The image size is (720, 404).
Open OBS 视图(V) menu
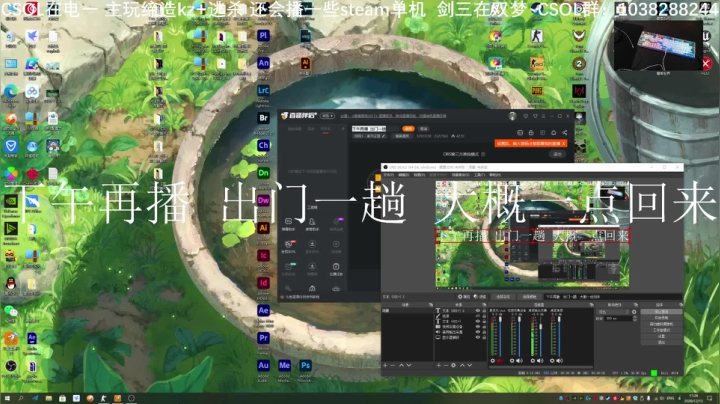pos(419,175)
